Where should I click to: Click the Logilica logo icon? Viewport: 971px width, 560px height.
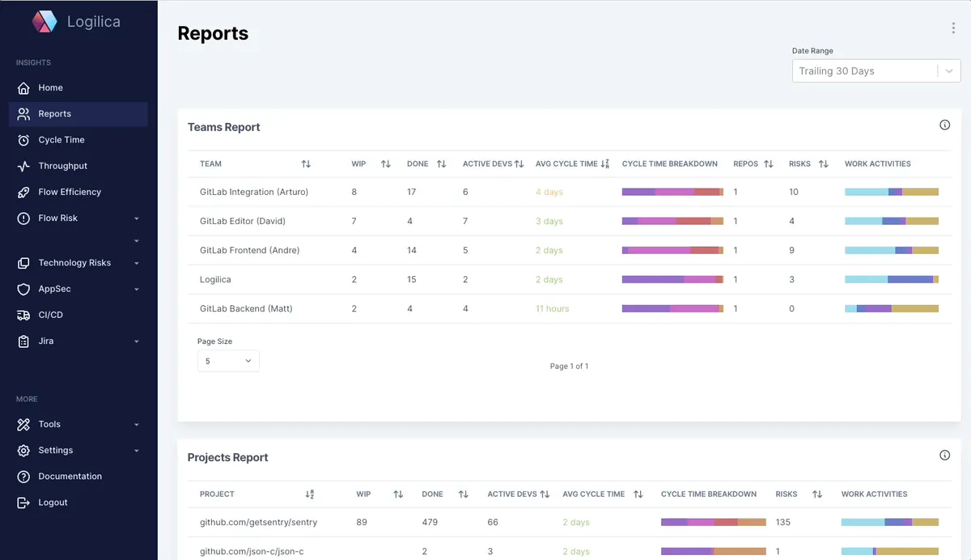click(x=45, y=22)
